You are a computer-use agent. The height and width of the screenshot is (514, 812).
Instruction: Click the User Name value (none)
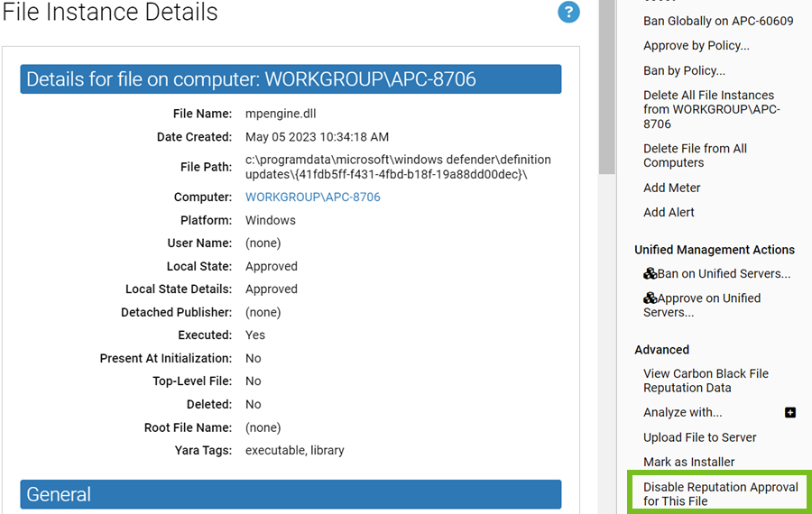pos(263,243)
